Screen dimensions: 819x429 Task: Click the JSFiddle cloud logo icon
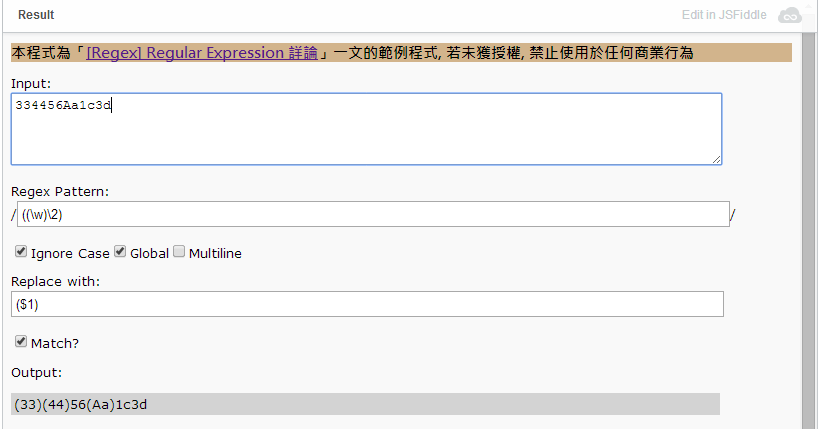790,15
